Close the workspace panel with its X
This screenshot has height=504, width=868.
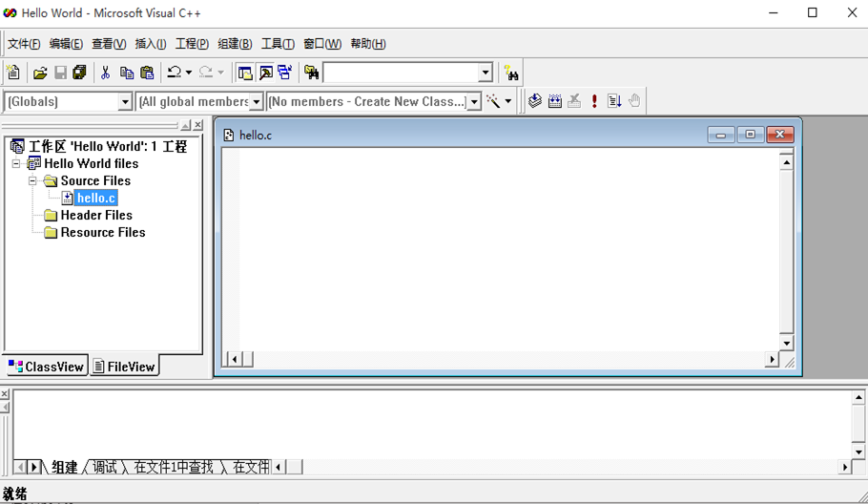[x=198, y=125]
